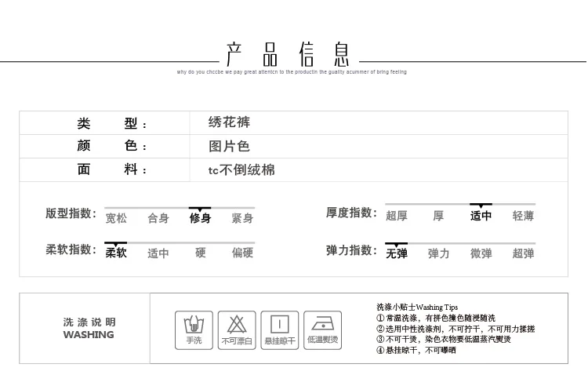Click the 颜色 row label
The height and width of the screenshot is (386, 588).
coord(112,146)
